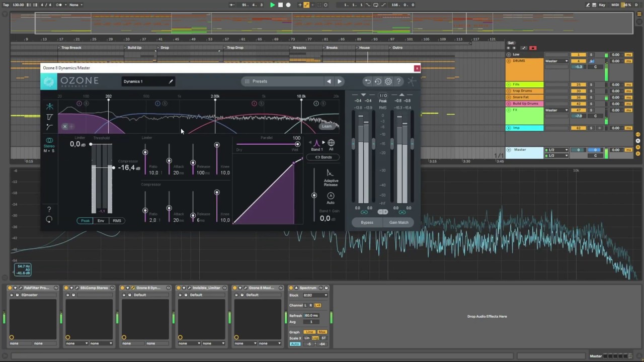Image resolution: width=644 pixels, height=362 pixels.
Task: Click the Parallel dry/wet slider handle
Action: click(297, 144)
